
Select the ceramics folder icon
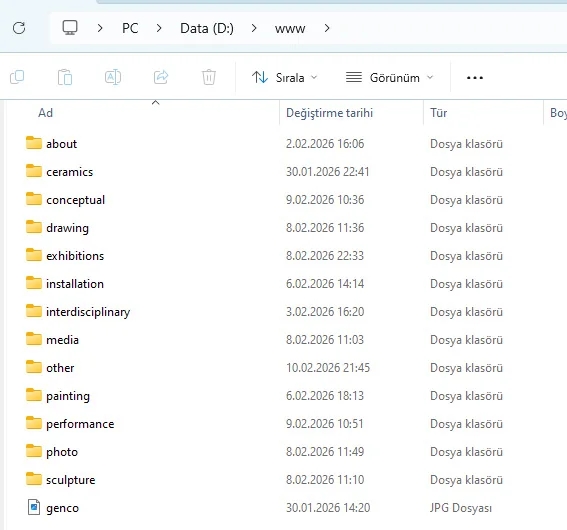click(x=34, y=171)
